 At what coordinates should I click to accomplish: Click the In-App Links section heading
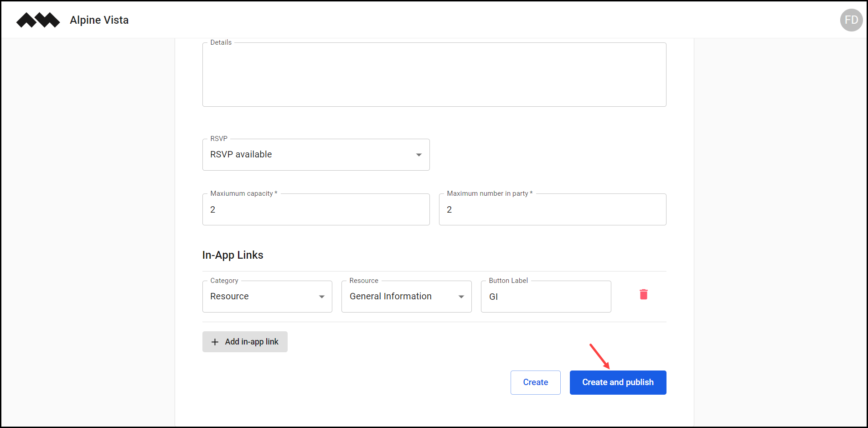pos(232,255)
